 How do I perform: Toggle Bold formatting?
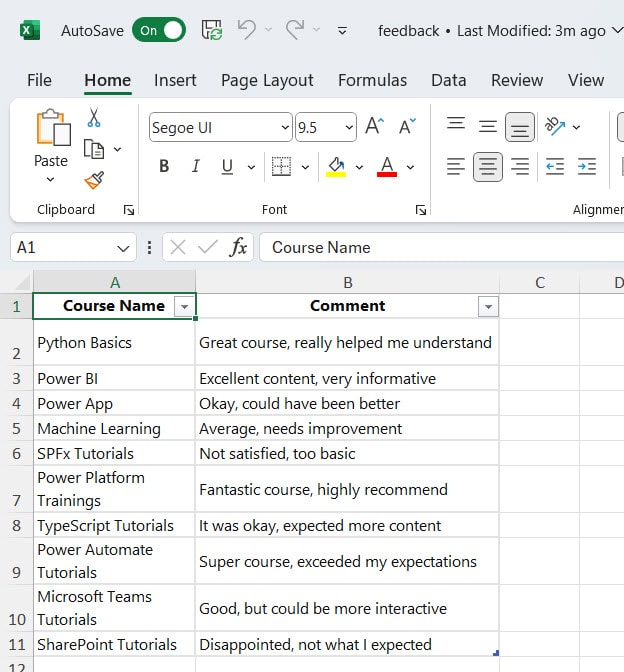pyautogui.click(x=164, y=166)
